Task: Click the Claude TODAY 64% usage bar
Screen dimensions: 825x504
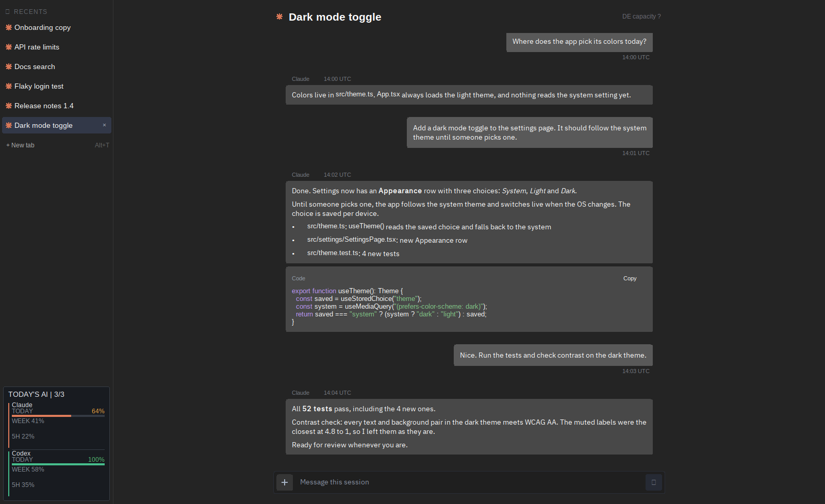Action: pos(58,415)
